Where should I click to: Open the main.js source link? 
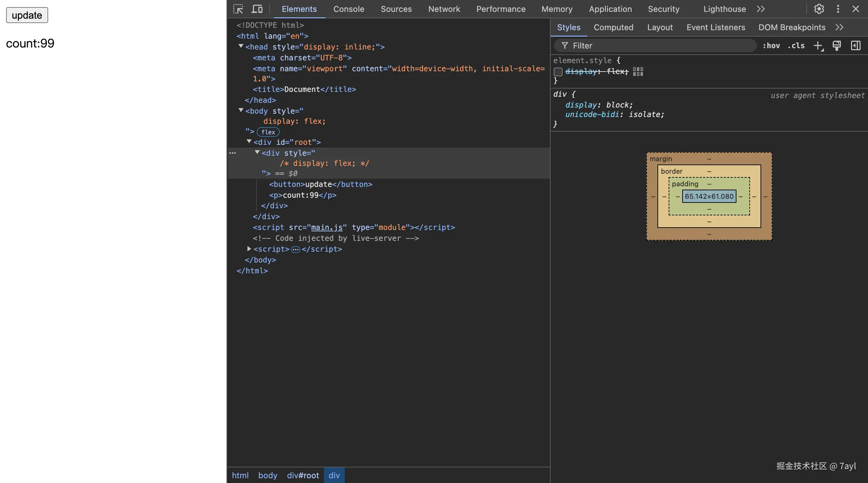coord(327,228)
